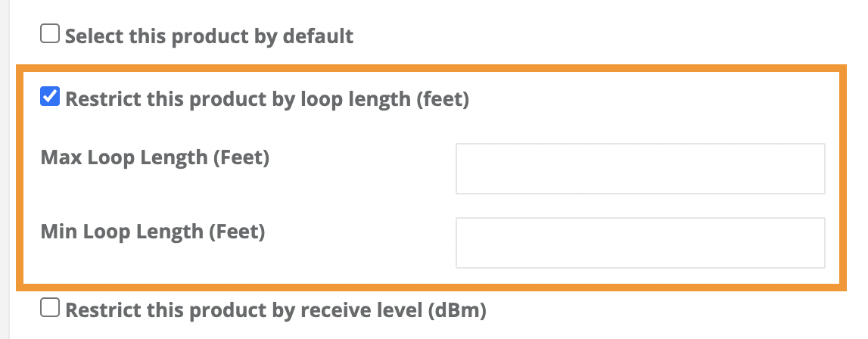Viewport: 868px width, 339px height.
Task: Click the blue checked loop length checkbox
Action: [50, 98]
